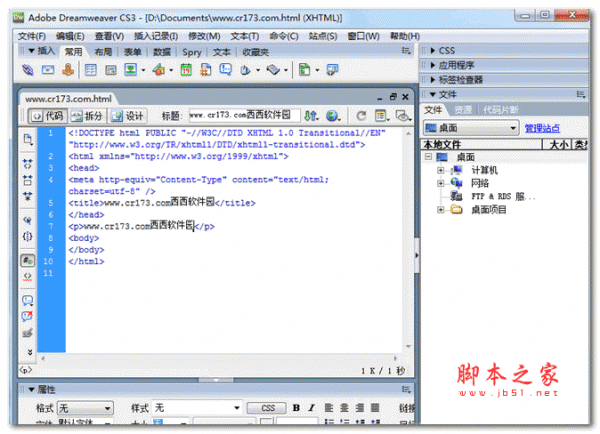The height and width of the screenshot is (434, 600).
Task: Switch to the Spry insert tab
Action: [x=191, y=52]
